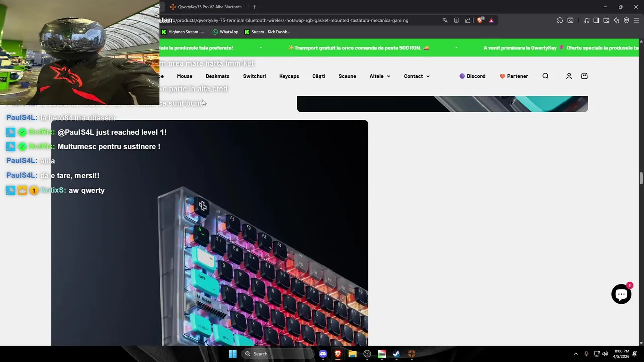Open Brave browser from the taskbar

click(338, 354)
